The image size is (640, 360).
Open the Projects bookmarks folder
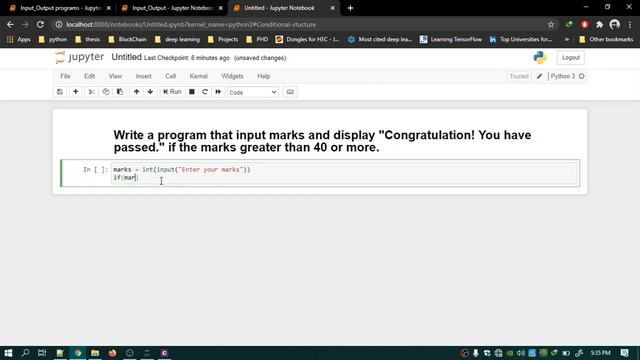point(223,40)
